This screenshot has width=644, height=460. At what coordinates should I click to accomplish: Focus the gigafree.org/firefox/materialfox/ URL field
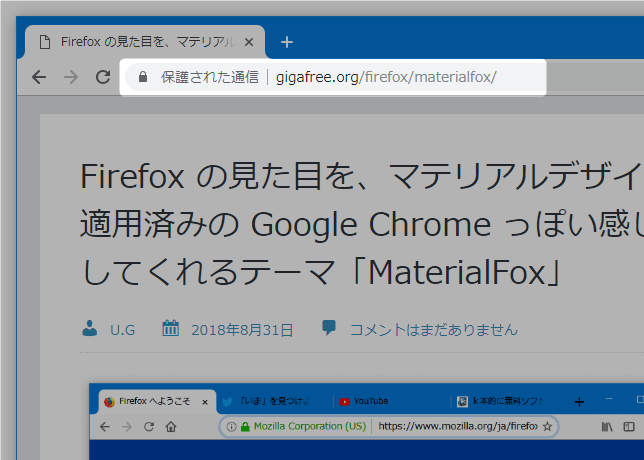(x=386, y=77)
